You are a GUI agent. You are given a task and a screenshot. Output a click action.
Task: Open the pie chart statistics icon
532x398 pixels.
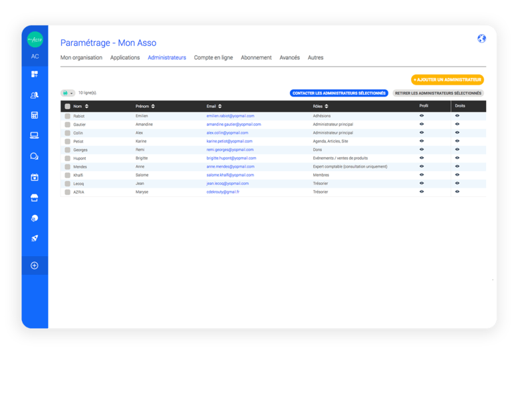pyautogui.click(x=35, y=218)
